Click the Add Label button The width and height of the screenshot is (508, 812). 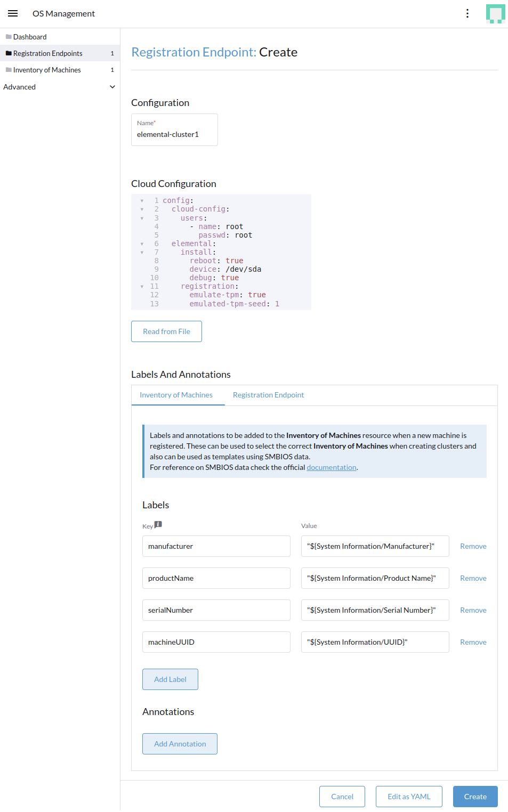click(170, 679)
